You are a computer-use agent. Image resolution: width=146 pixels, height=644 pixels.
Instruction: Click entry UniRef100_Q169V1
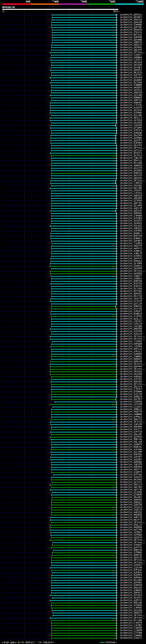[x=131, y=223]
